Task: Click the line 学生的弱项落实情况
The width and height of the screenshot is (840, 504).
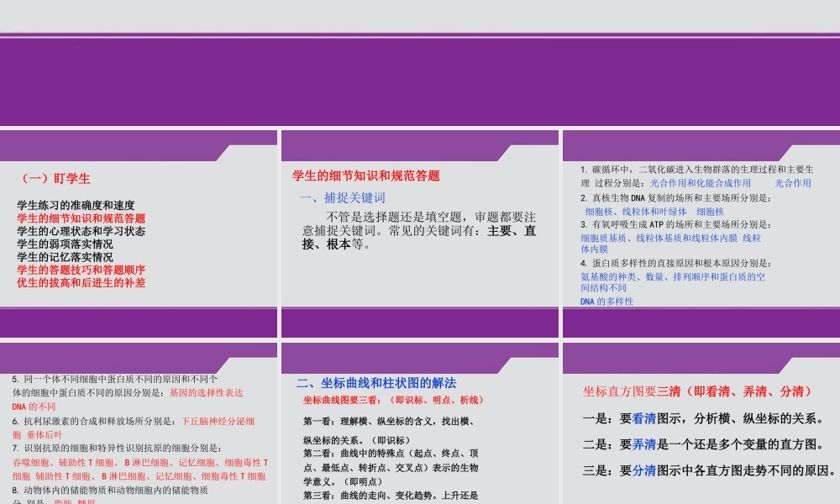Action: 65,244
